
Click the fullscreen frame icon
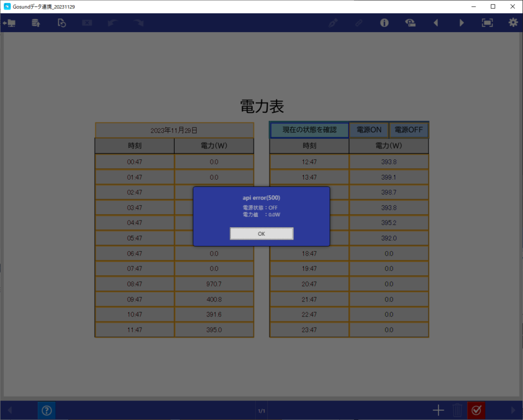(487, 23)
